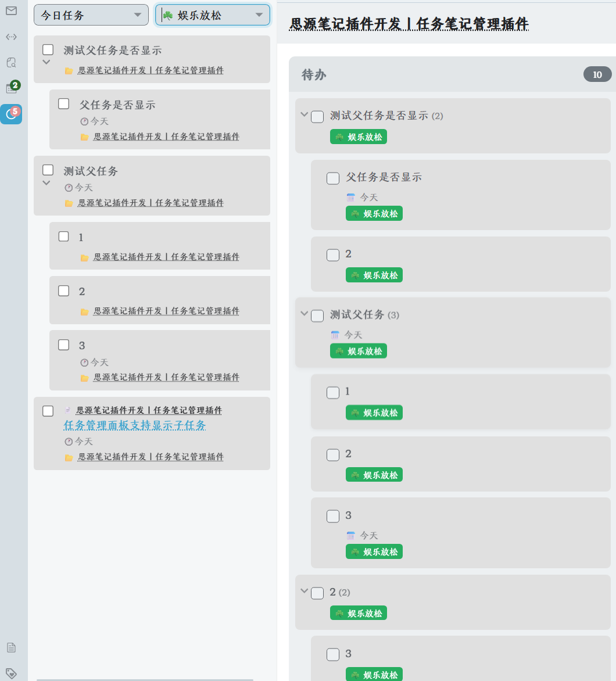This screenshot has width=616, height=681.
Task: Click folder icon under task 1 in left list
Action: [85, 258]
